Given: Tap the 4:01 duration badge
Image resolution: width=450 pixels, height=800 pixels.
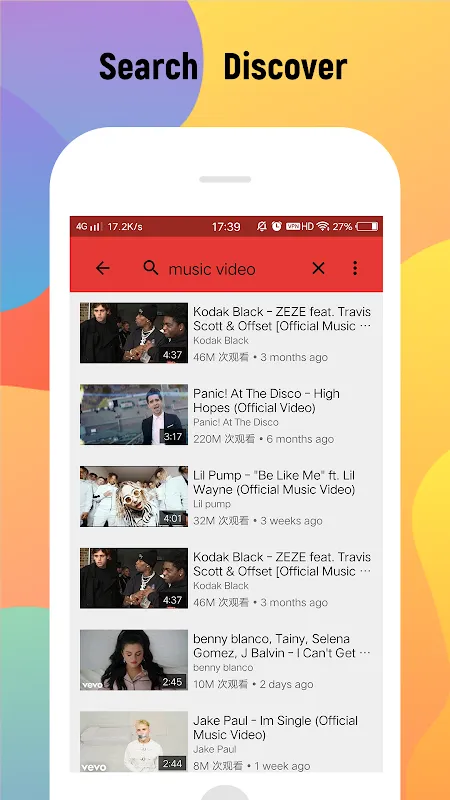Looking at the screenshot, I should point(173,518).
